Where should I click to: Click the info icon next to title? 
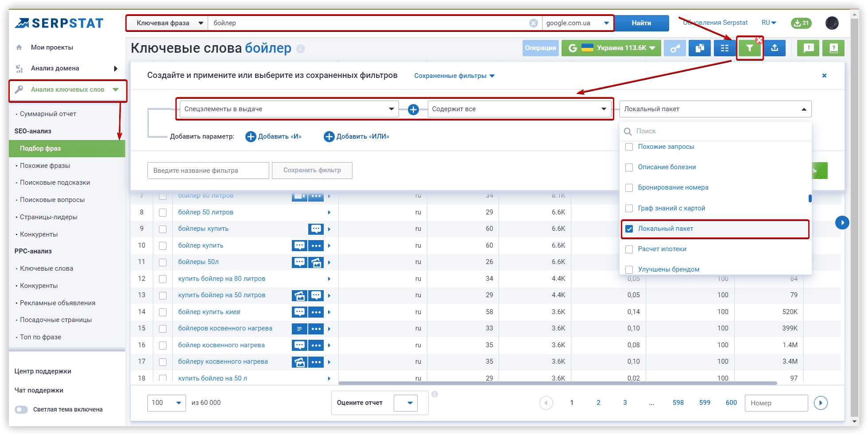point(301,49)
